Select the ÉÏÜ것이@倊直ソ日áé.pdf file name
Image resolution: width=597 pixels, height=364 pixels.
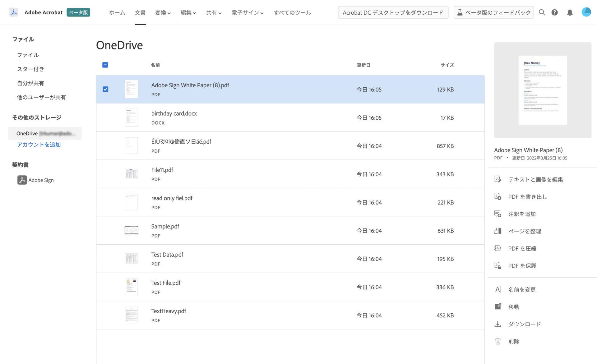pos(181,142)
